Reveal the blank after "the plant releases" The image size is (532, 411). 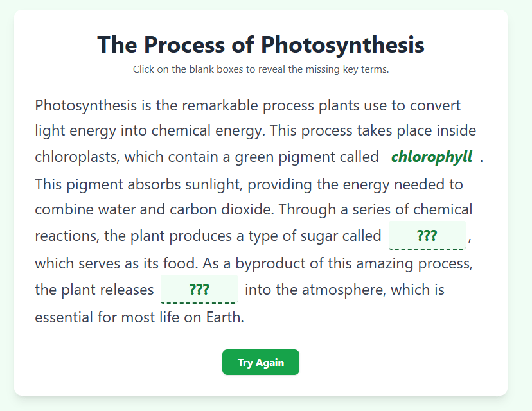tap(199, 289)
